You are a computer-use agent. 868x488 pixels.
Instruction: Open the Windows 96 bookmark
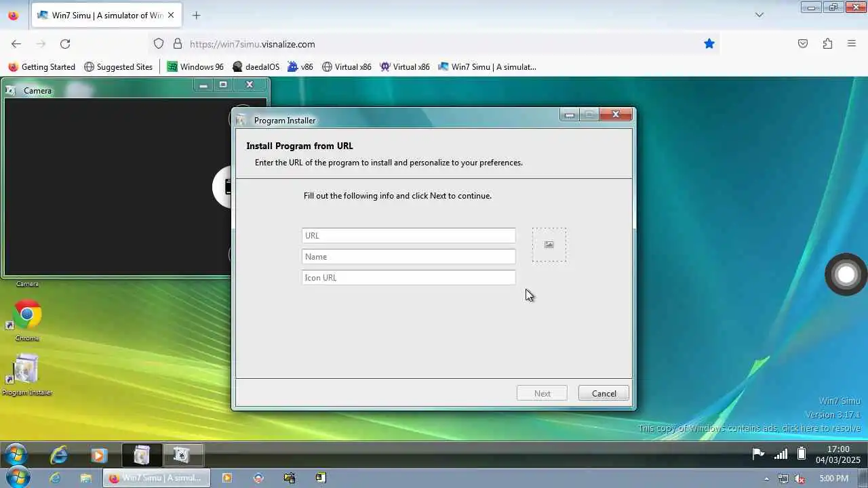click(195, 66)
